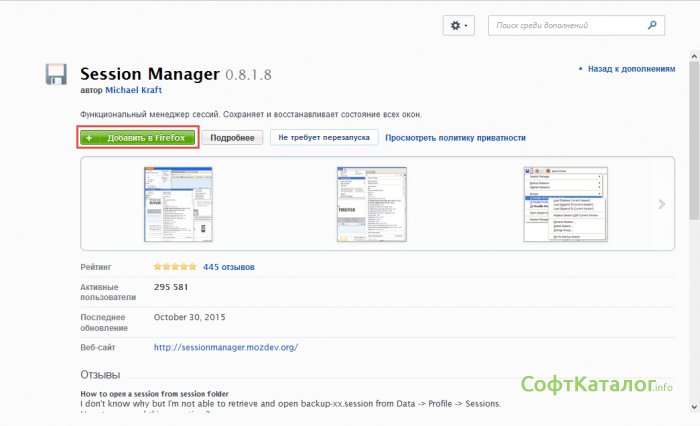Open Просмотреть политику приватности link
This screenshot has width=700, height=426.
click(x=455, y=138)
